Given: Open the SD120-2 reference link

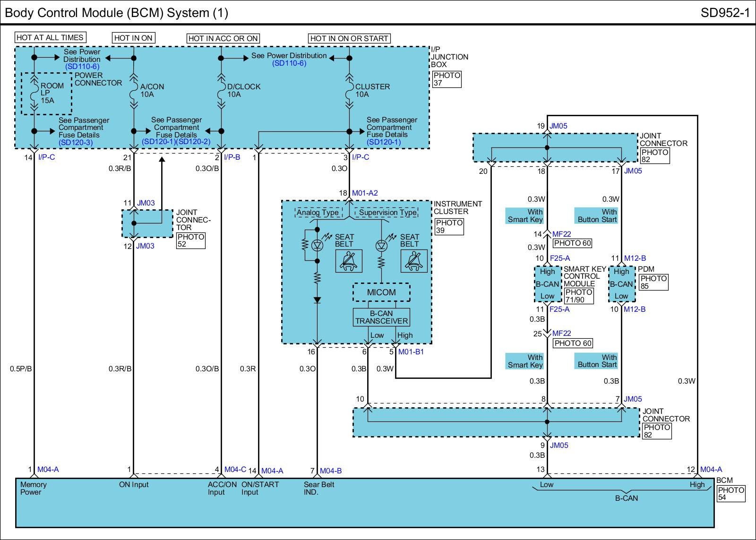Looking at the screenshot, I should pyautogui.click(x=193, y=142).
